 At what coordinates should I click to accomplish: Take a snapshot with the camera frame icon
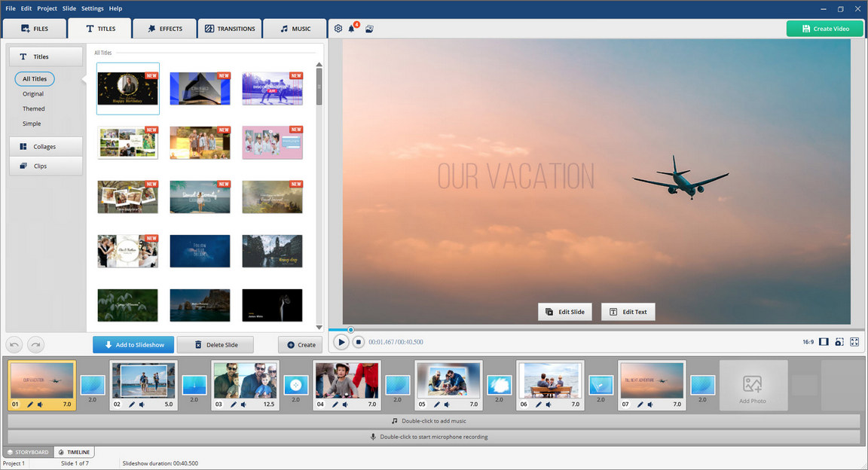click(839, 342)
